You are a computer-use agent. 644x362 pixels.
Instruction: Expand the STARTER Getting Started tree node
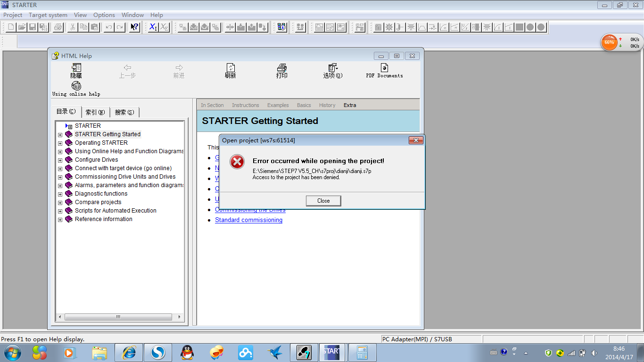60,135
